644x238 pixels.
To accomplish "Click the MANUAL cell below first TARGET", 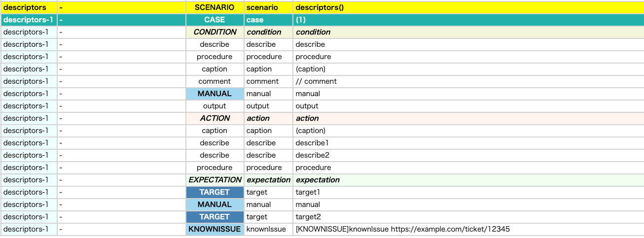I will pos(215,204).
